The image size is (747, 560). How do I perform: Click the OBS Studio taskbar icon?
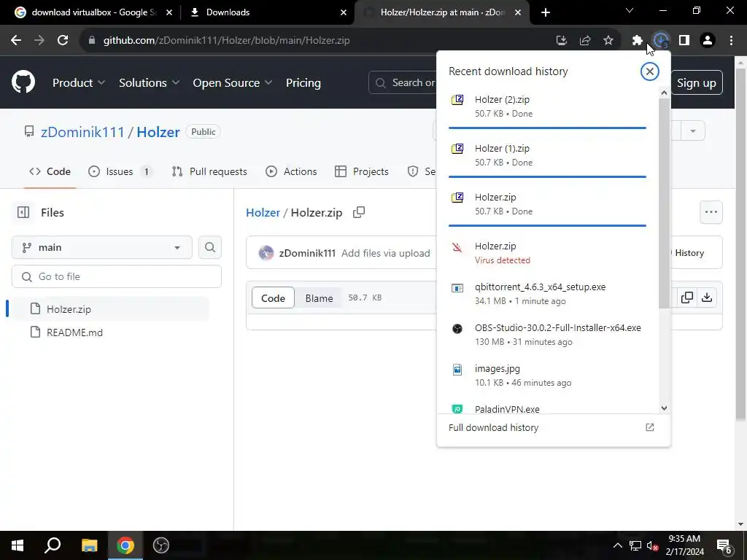(161, 545)
